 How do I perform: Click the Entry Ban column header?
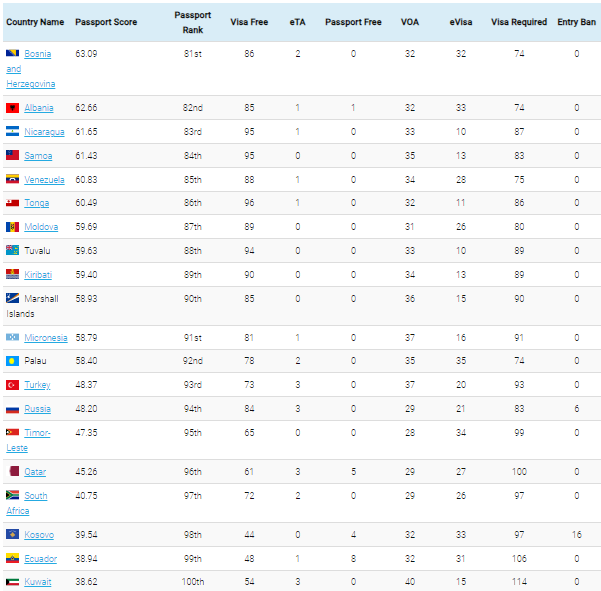point(576,22)
